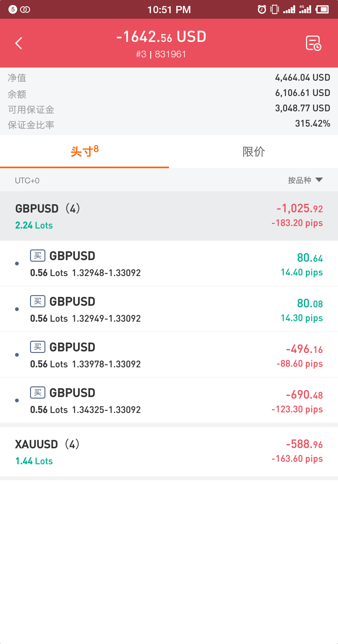Tap the battery status icon
Image resolution: width=338 pixels, height=644 pixels.
[x=322, y=9]
